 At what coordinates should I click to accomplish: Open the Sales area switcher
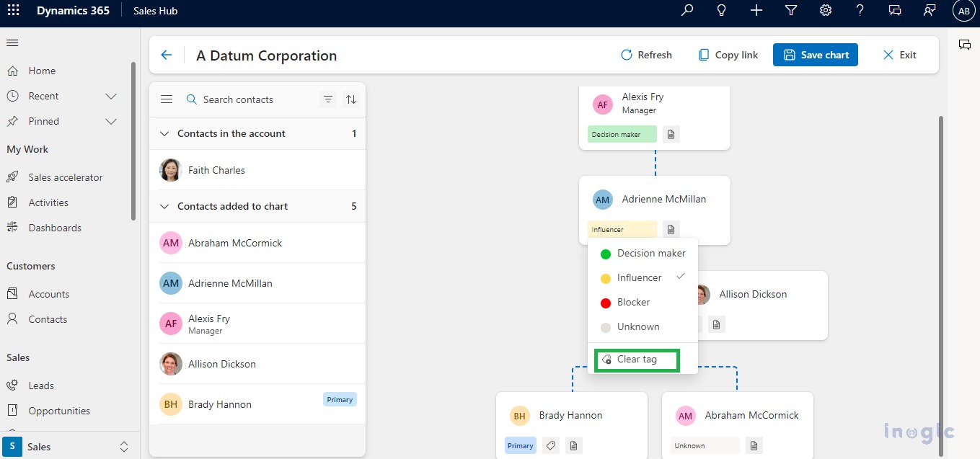tap(69, 446)
